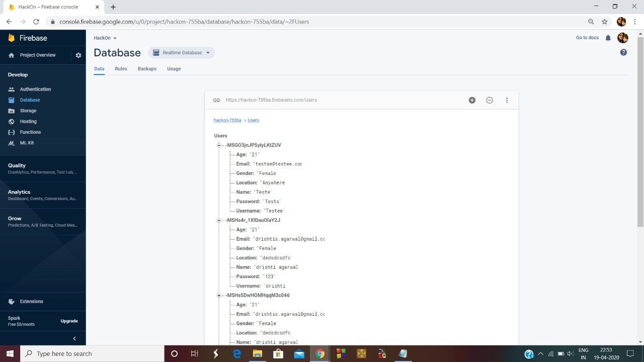This screenshot has height=362, width=644.
Task: Open File Explorer from the taskbar
Action: pyautogui.click(x=257, y=353)
